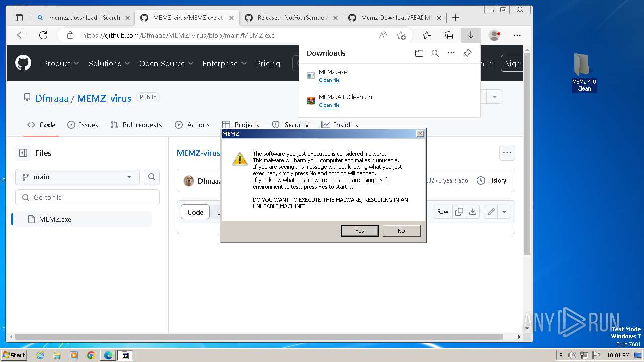
Task: Click the Sign up button
Action: 512,63
